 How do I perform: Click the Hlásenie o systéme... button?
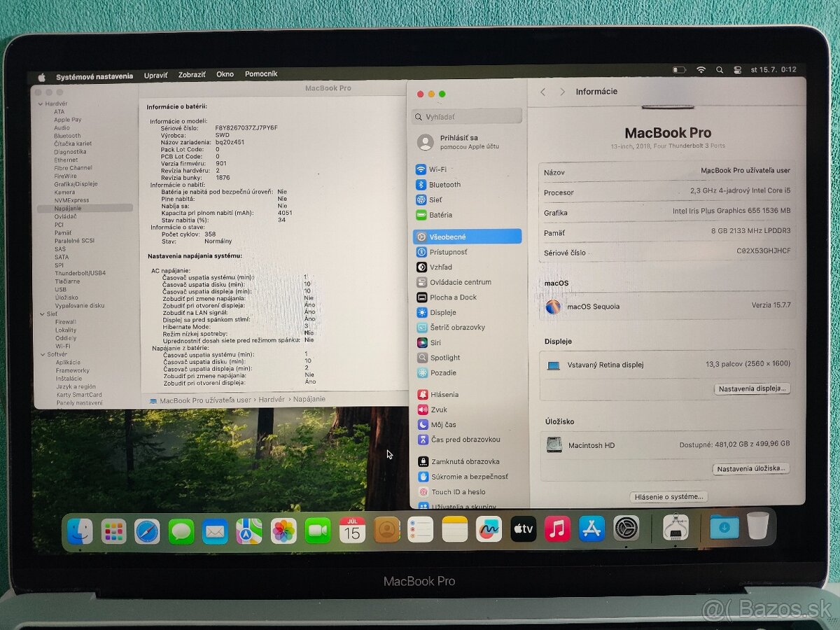pyautogui.click(x=668, y=496)
